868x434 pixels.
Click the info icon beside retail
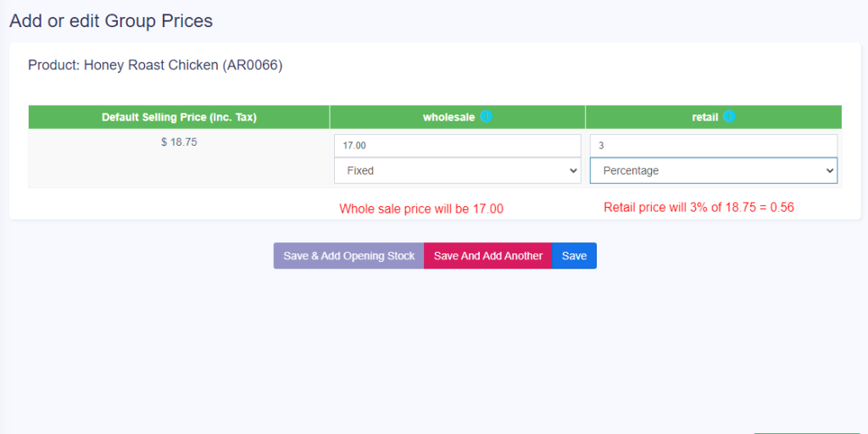[729, 117]
